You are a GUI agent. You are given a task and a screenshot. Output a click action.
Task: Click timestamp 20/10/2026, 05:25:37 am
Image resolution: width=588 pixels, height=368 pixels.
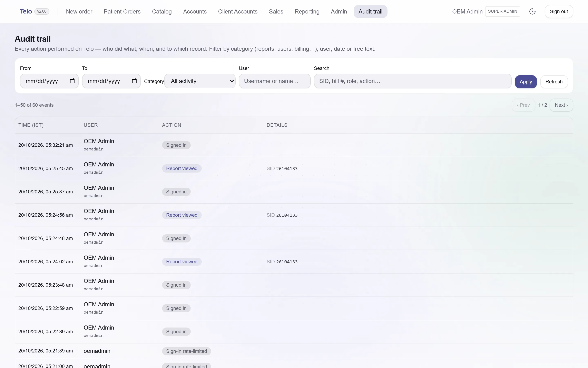(x=46, y=192)
